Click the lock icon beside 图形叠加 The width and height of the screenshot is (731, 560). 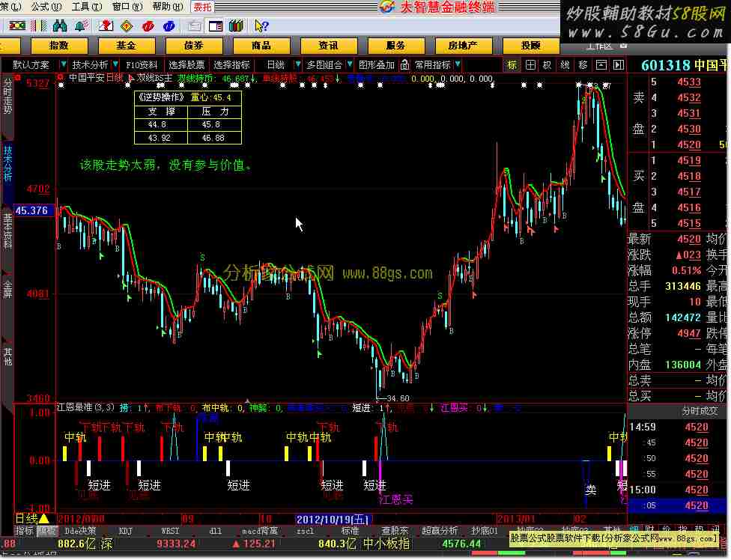pyautogui.click(x=404, y=64)
